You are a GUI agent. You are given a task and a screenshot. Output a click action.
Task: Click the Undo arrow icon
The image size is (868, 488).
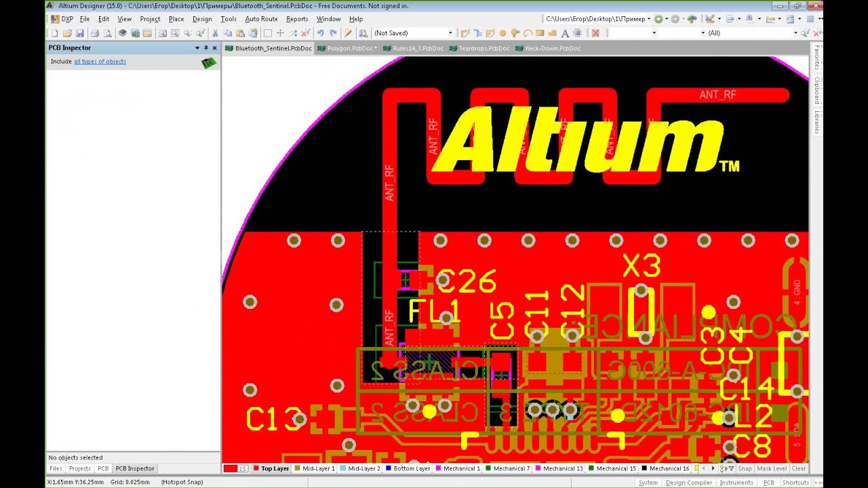(320, 33)
